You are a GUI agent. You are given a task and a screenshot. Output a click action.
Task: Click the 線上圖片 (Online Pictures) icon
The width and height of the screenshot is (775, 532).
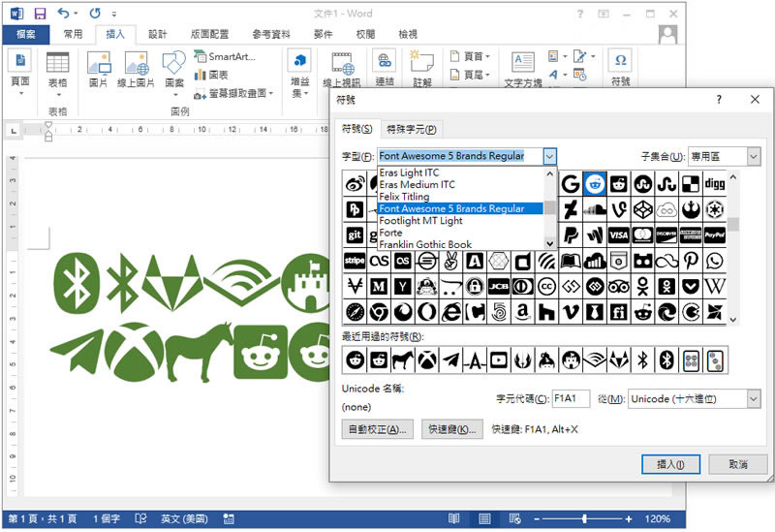click(x=136, y=69)
